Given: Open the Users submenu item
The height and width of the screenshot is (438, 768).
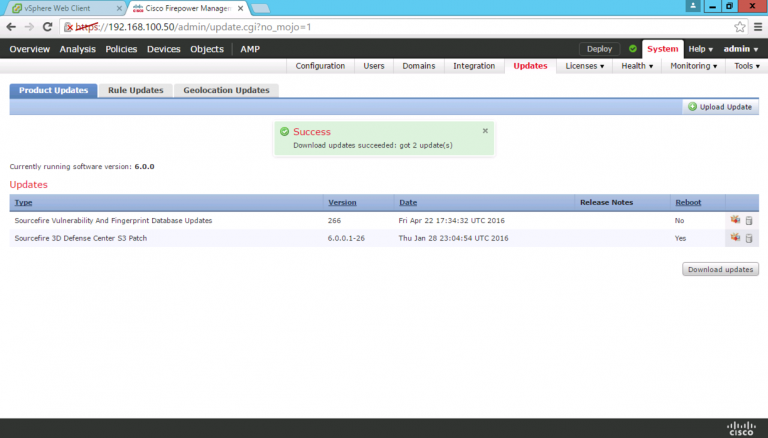Looking at the screenshot, I should click(x=374, y=66).
